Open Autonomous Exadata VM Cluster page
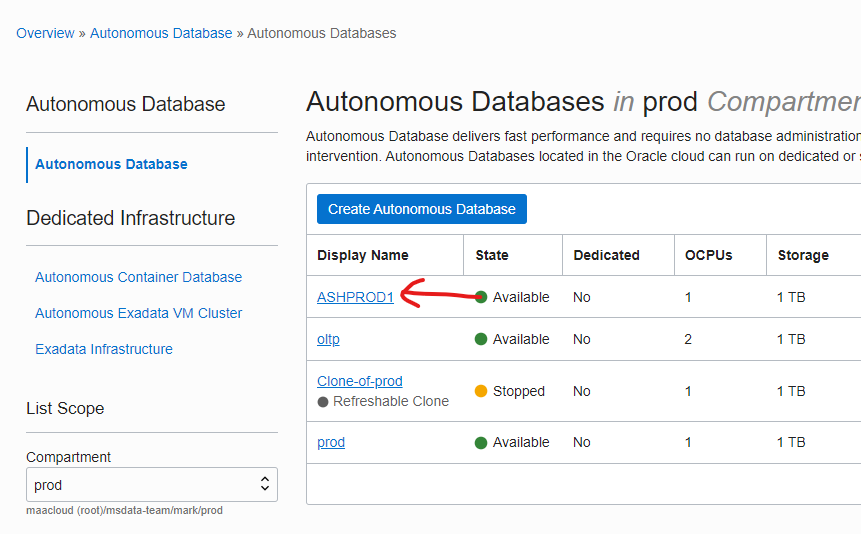The height and width of the screenshot is (534, 861). pos(138,313)
